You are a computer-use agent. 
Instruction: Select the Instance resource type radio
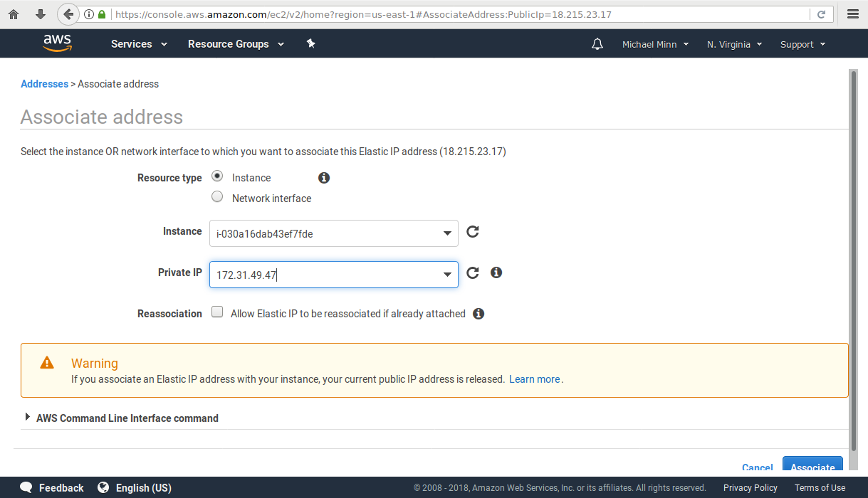click(217, 176)
